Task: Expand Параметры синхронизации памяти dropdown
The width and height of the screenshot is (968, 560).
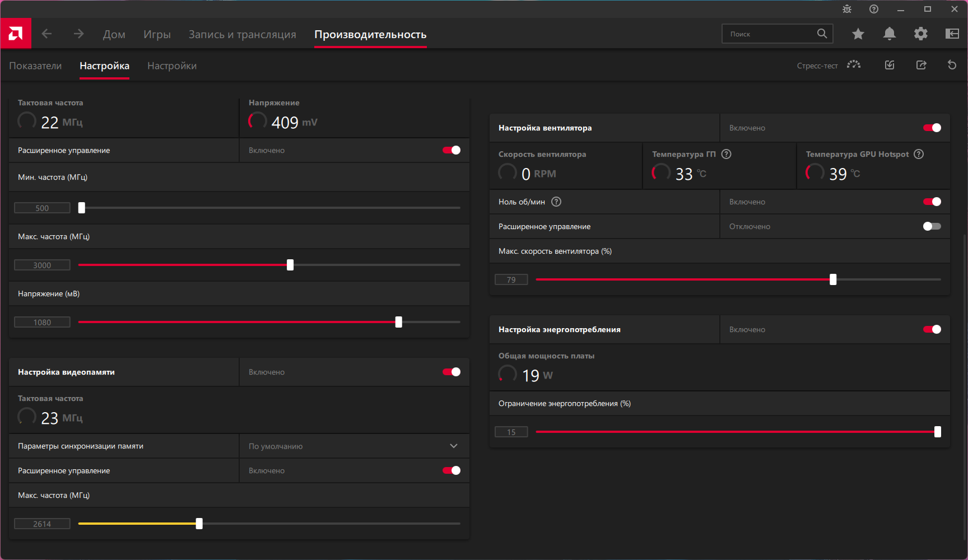Action: (354, 446)
